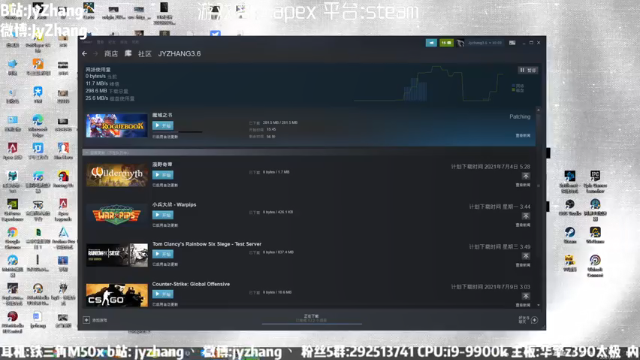Open 查看新闻 link for Roguebook
640x360 pixels.
(523, 136)
